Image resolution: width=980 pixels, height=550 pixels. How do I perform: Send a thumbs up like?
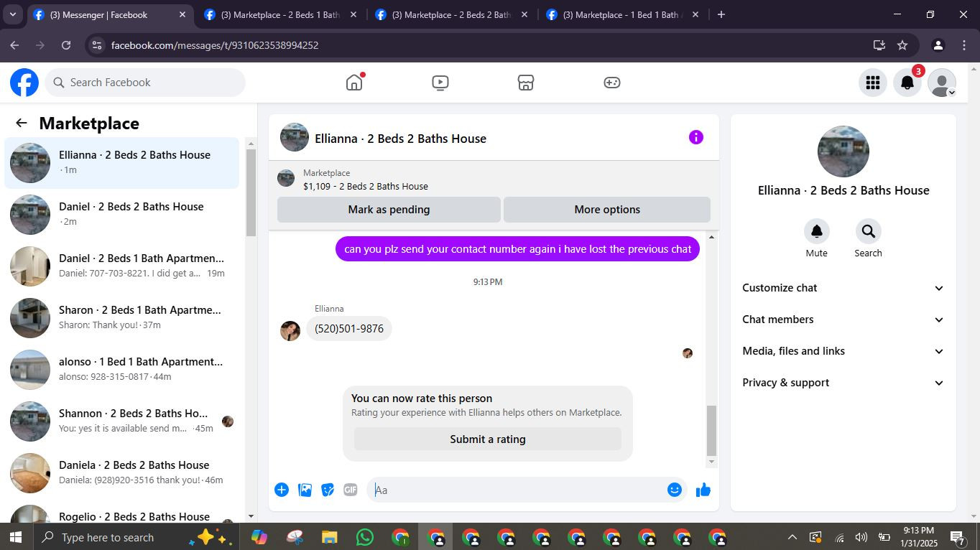point(703,490)
